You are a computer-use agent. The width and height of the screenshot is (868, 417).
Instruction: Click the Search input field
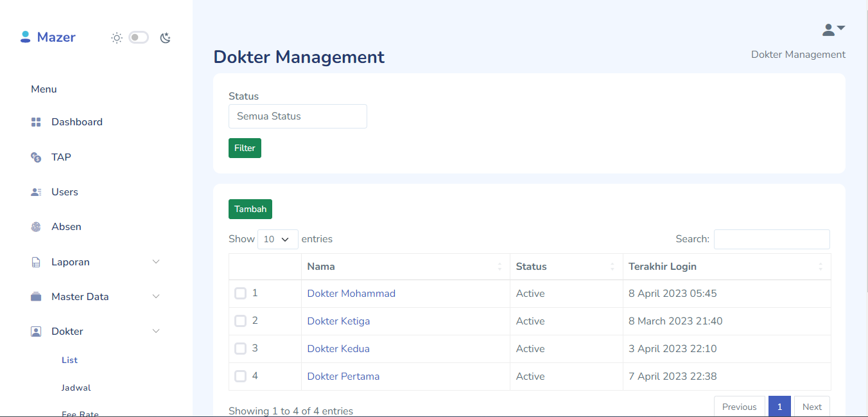[x=772, y=239]
